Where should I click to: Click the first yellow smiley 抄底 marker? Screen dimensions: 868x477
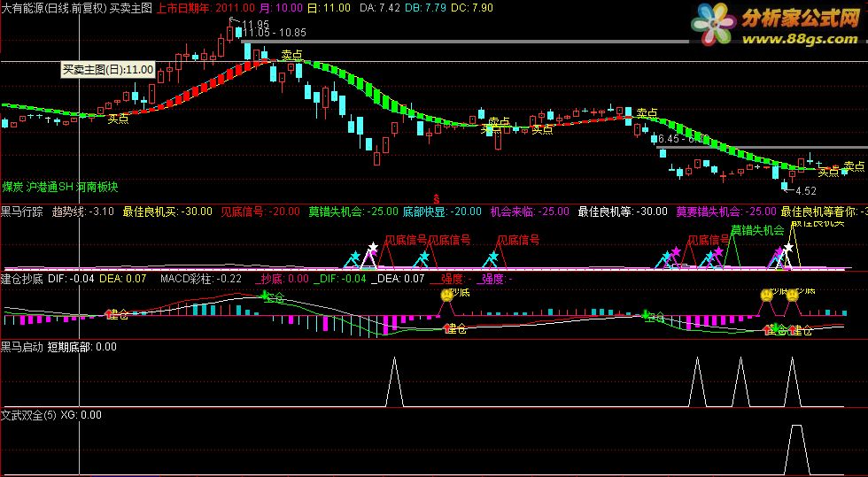coord(446,295)
